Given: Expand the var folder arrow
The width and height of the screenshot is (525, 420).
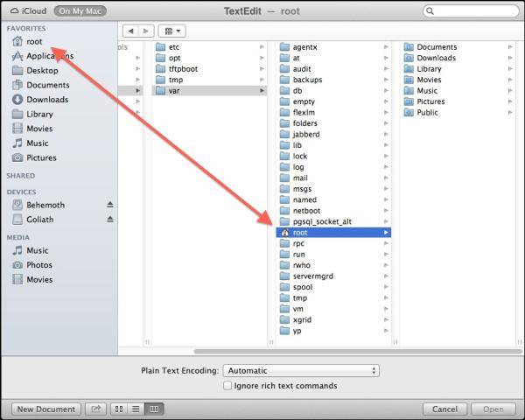Looking at the screenshot, I should tap(262, 90).
